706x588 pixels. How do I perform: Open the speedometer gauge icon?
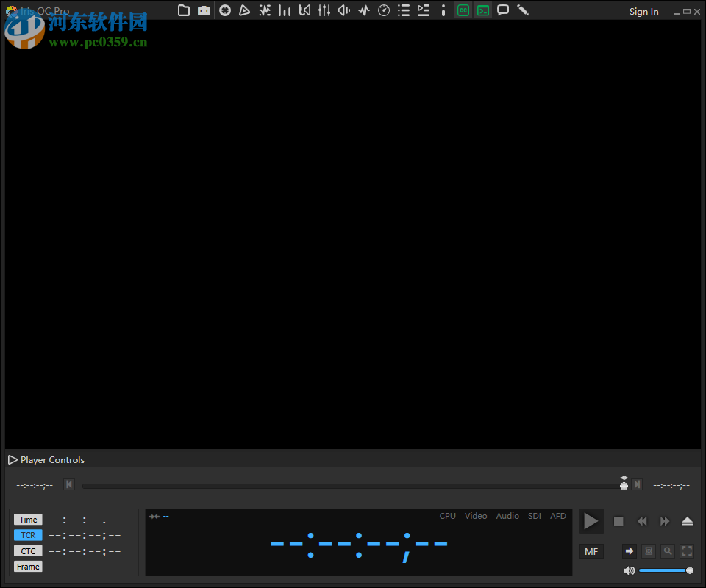(x=384, y=10)
